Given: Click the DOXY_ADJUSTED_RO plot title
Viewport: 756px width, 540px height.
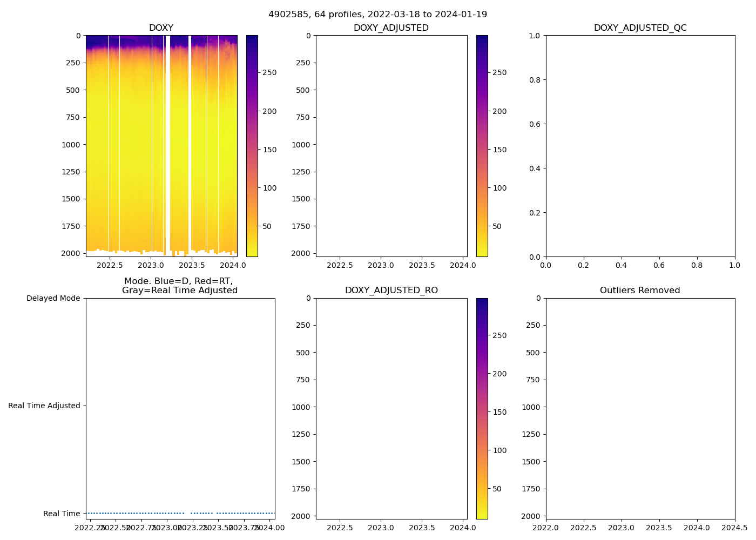Looking at the screenshot, I should (x=391, y=291).
